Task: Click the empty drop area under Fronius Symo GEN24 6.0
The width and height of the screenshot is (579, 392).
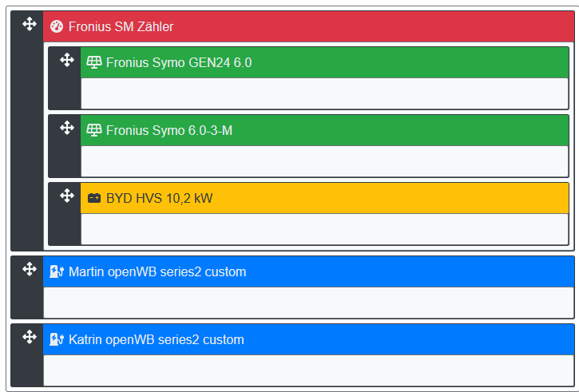Action: click(x=324, y=93)
